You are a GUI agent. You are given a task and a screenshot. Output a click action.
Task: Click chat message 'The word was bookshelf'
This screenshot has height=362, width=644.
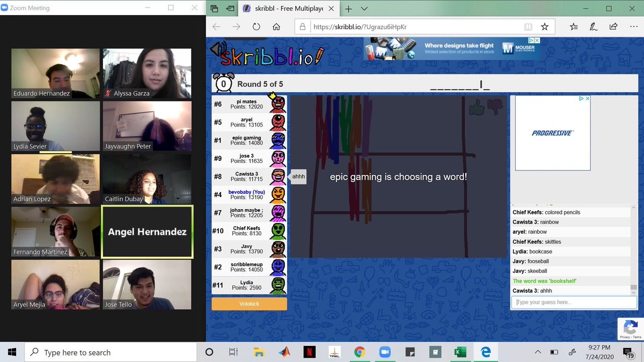(x=544, y=281)
